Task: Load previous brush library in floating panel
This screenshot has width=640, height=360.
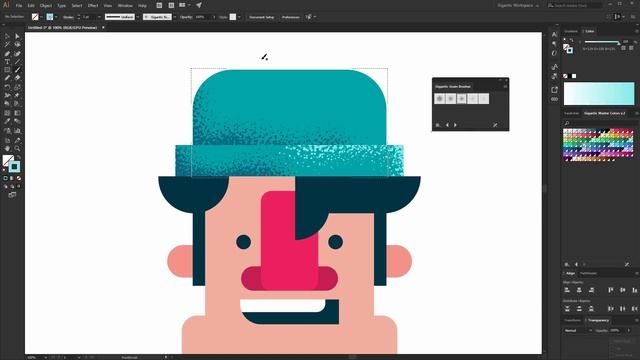Action: coord(447,125)
